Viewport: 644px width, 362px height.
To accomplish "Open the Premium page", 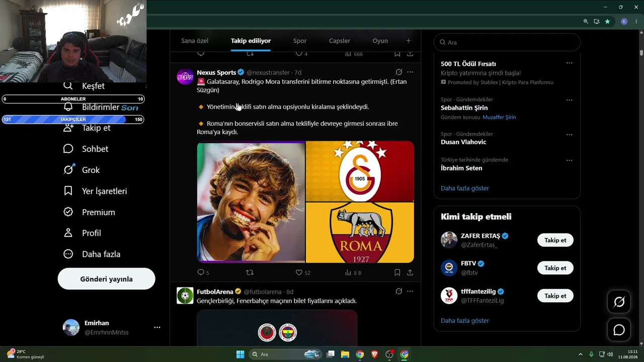I will pos(89,212).
